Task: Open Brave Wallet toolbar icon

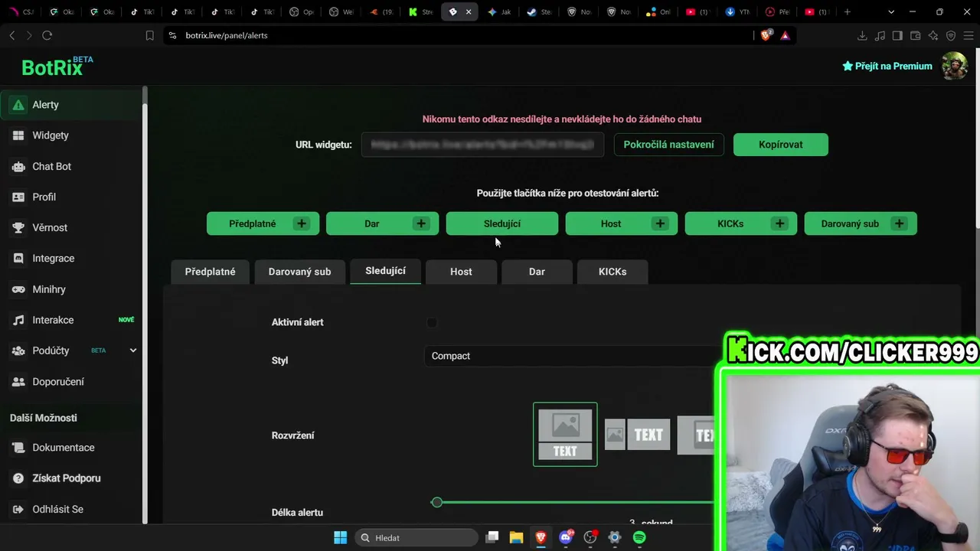Action: coord(915,35)
